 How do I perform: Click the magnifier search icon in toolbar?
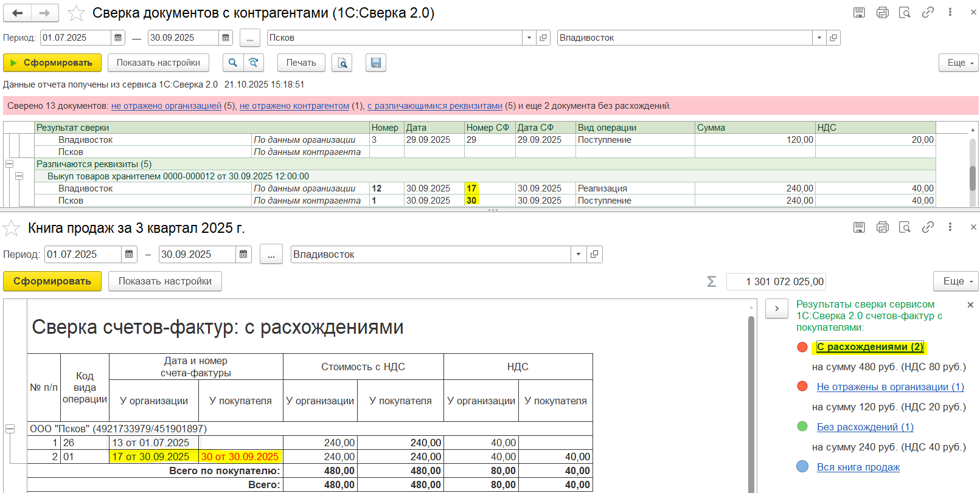tap(232, 63)
